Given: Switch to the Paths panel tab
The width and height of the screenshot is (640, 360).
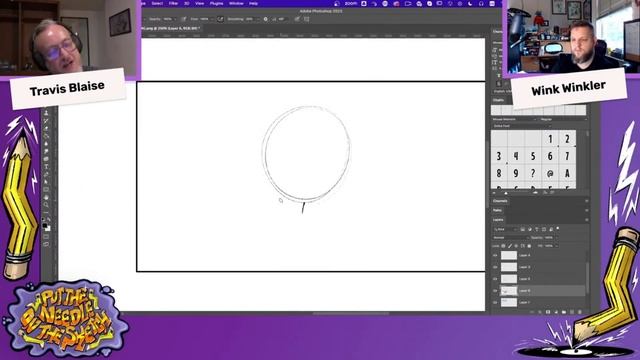Looking at the screenshot, I should click(x=497, y=210).
